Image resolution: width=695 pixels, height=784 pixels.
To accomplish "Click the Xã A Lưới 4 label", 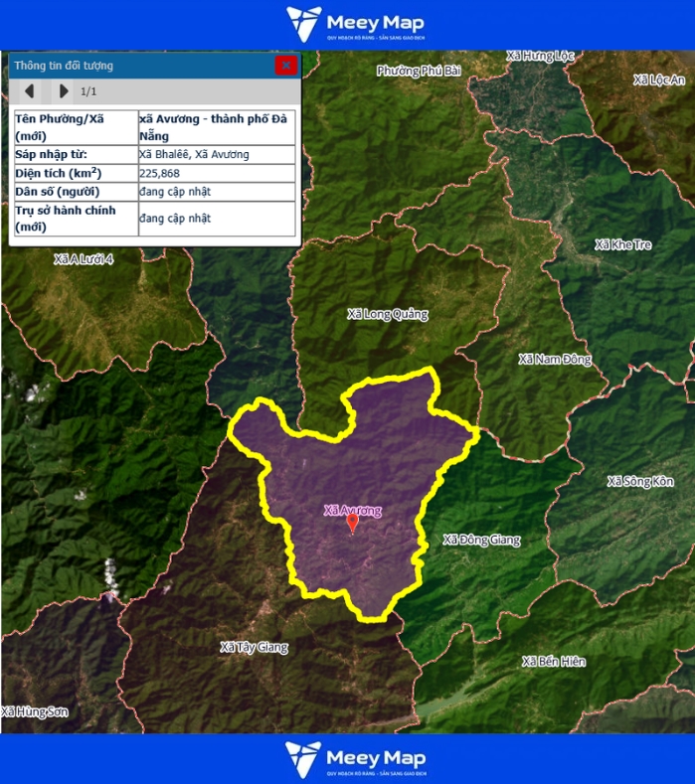I will tap(84, 259).
